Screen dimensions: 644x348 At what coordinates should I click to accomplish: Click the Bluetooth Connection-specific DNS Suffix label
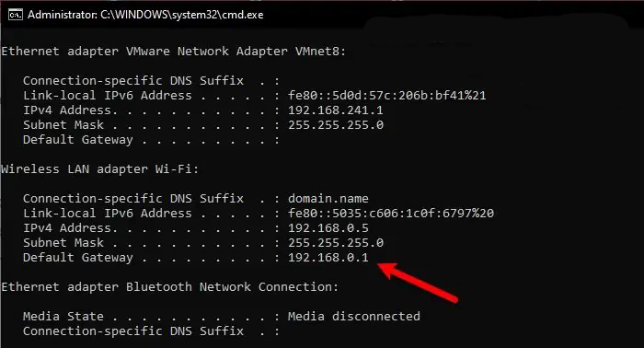point(133,331)
